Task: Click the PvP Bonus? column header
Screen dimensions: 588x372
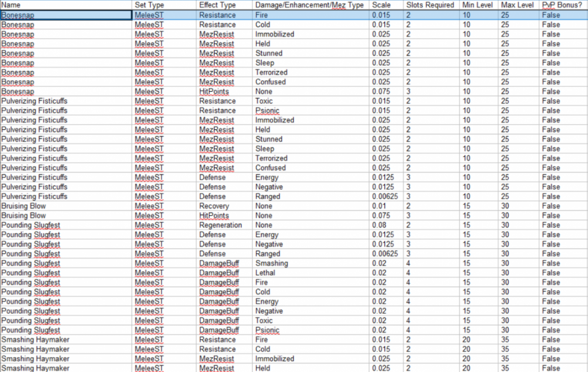Action: tap(563, 5)
